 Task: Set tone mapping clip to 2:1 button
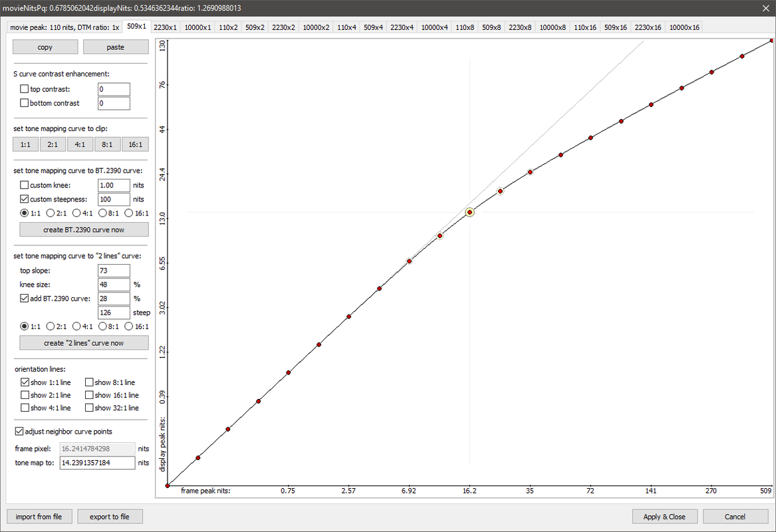(x=53, y=144)
